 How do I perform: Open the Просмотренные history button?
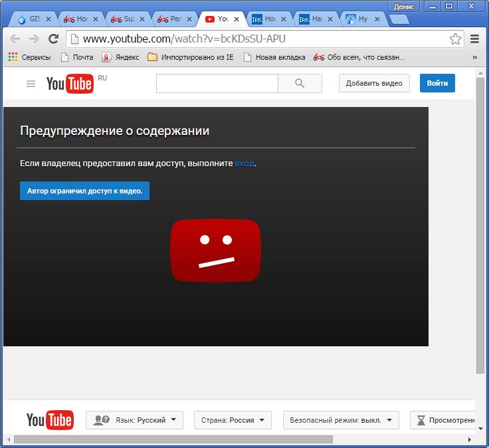point(443,420)
